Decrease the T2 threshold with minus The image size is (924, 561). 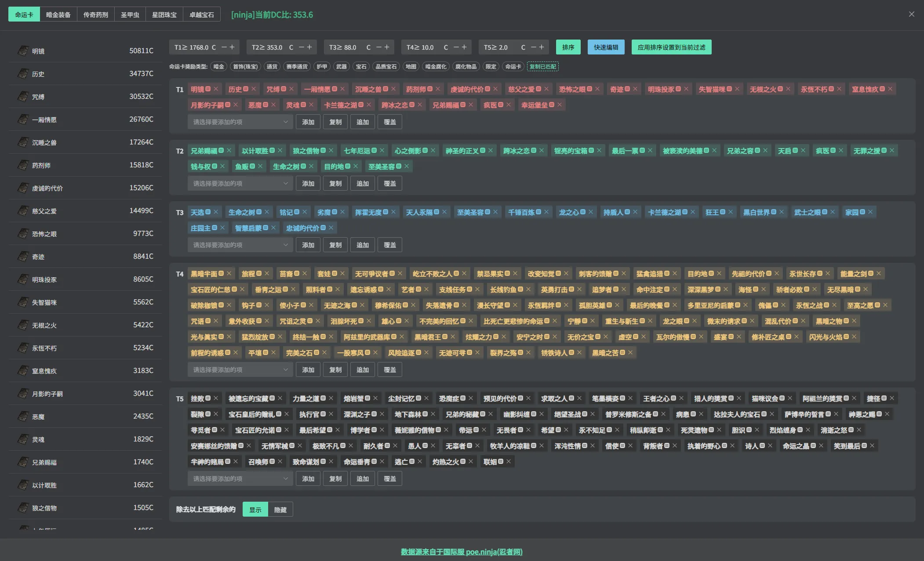tap(302, 47)
